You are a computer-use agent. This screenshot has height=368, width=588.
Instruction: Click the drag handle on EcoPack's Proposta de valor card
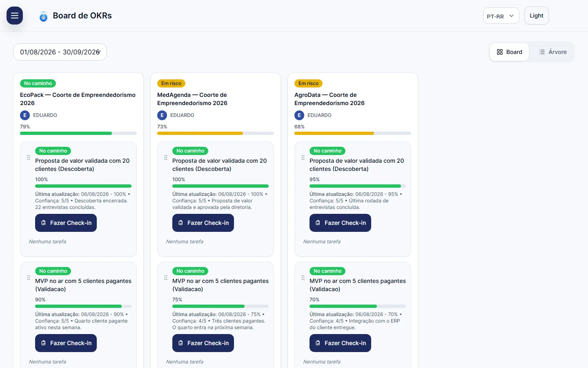pos(29,157)
